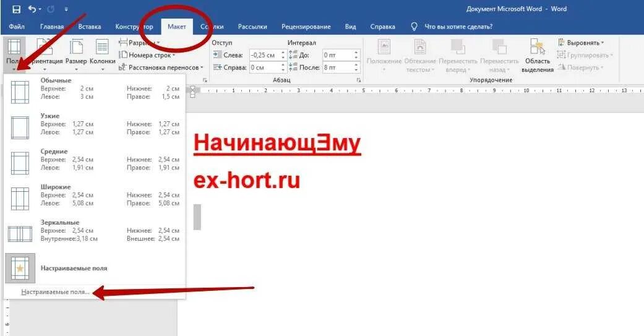The width and height of the screenshot is (644, 336).
Task: Open the Абзац paragraph dialog launcher
Action: [358, 80]
